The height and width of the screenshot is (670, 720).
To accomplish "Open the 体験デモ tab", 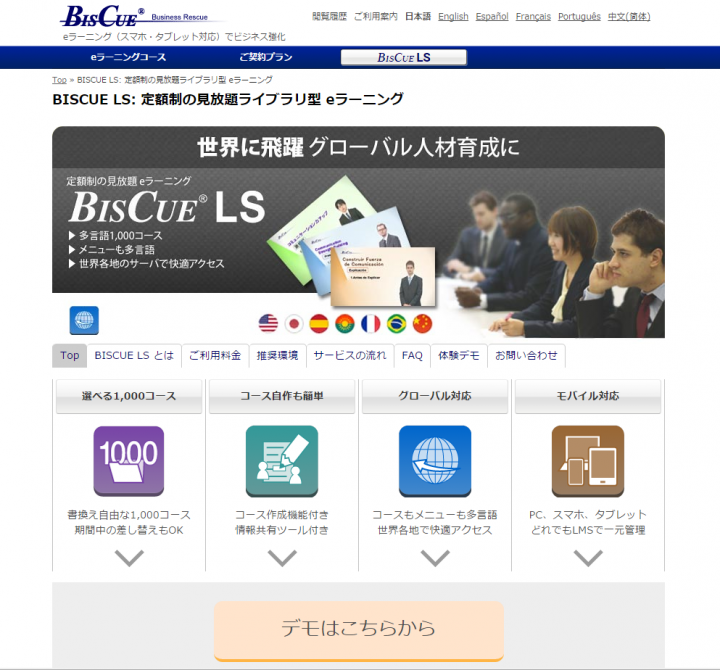I will (459, 355).
